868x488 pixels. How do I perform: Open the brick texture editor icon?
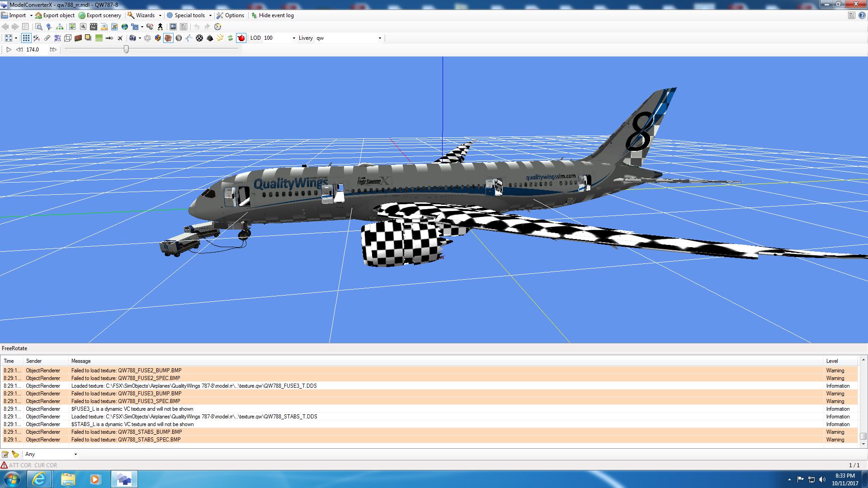77,38
